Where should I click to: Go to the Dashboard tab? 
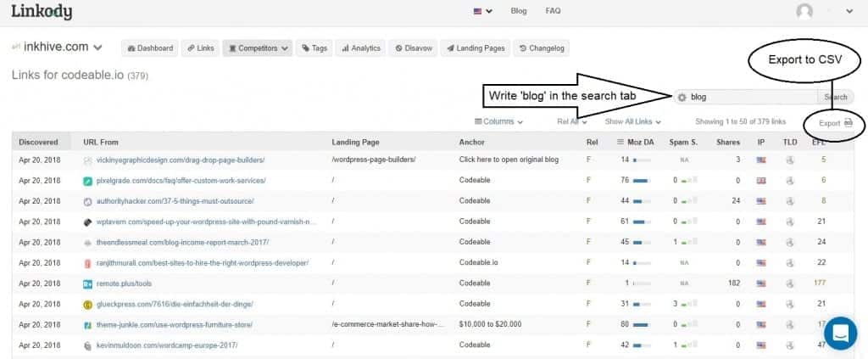(x=150, y=48)
